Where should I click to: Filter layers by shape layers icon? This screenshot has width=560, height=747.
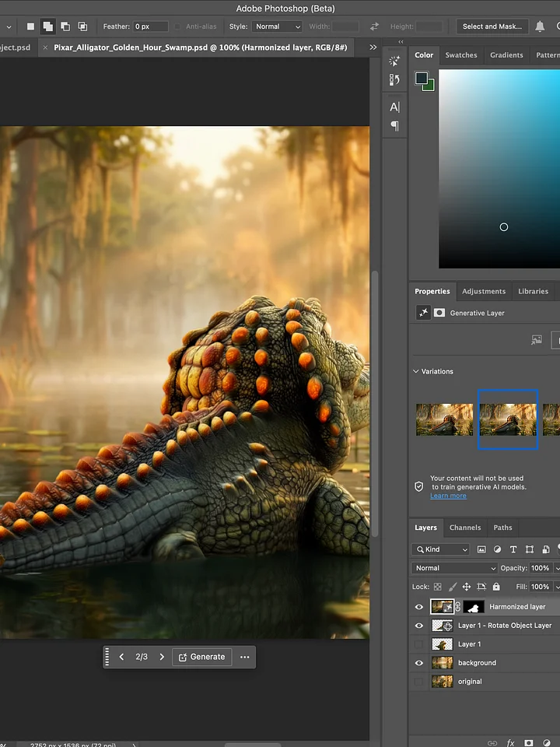pyautogui.click(x=529, y=549)
